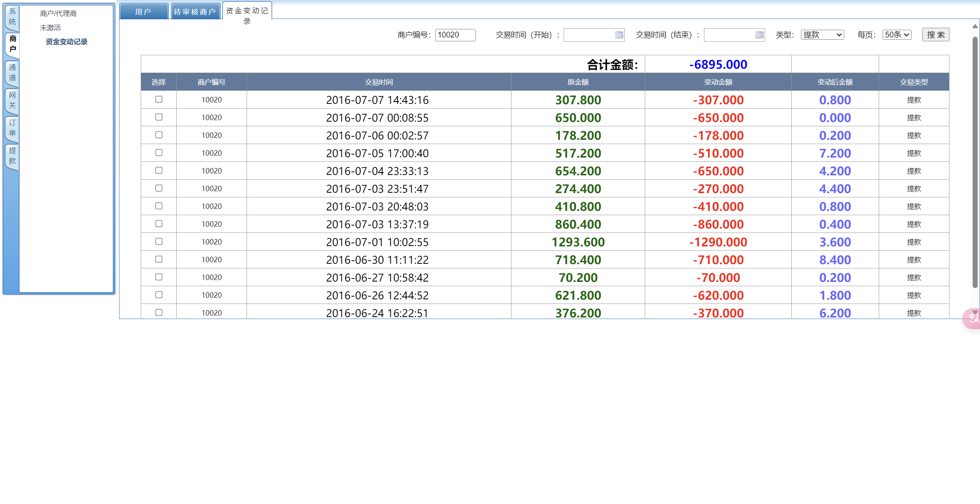Check the 2016-06-27 10:58:42 row box

[x=159, y=277]
